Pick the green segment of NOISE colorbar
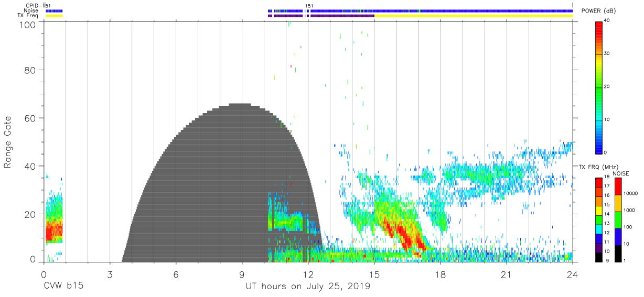Image resolution: width=644 pixels, height=297 pixels. (618, 219)
